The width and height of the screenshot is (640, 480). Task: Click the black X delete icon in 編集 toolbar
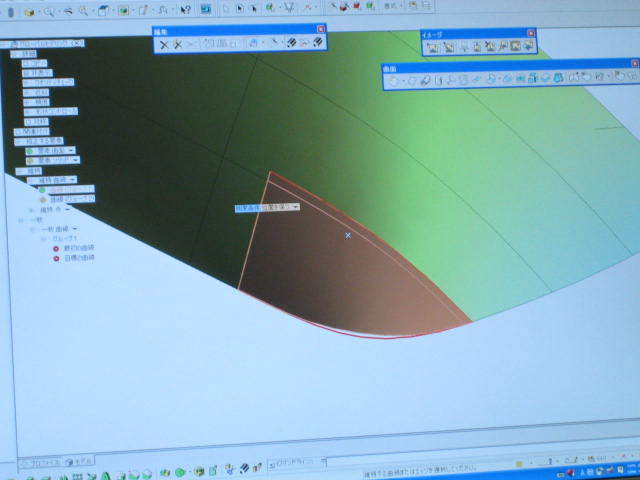click(x=164, y=44)
